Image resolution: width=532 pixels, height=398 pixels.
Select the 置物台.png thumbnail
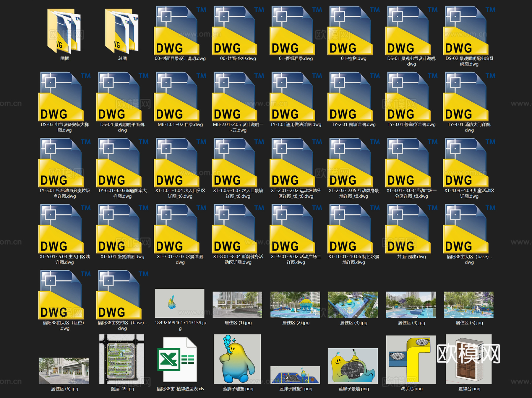pos(468,359)
